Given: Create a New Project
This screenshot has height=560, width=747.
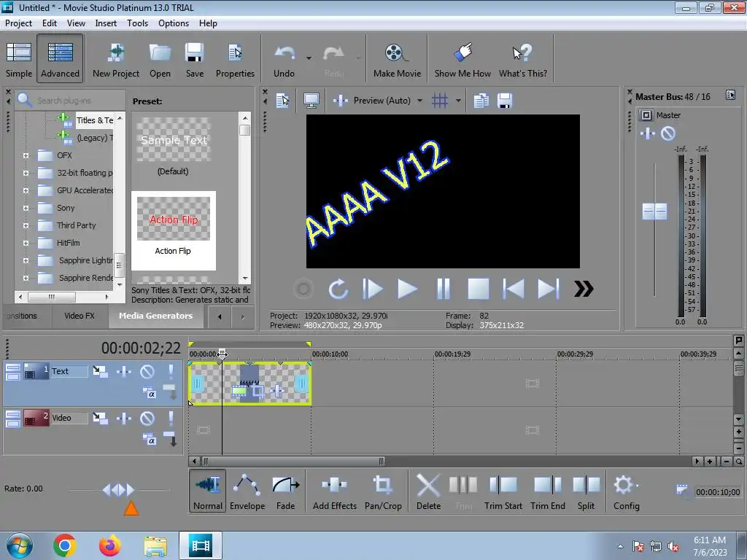Looking at the screenshot, I should pos(116,60).
